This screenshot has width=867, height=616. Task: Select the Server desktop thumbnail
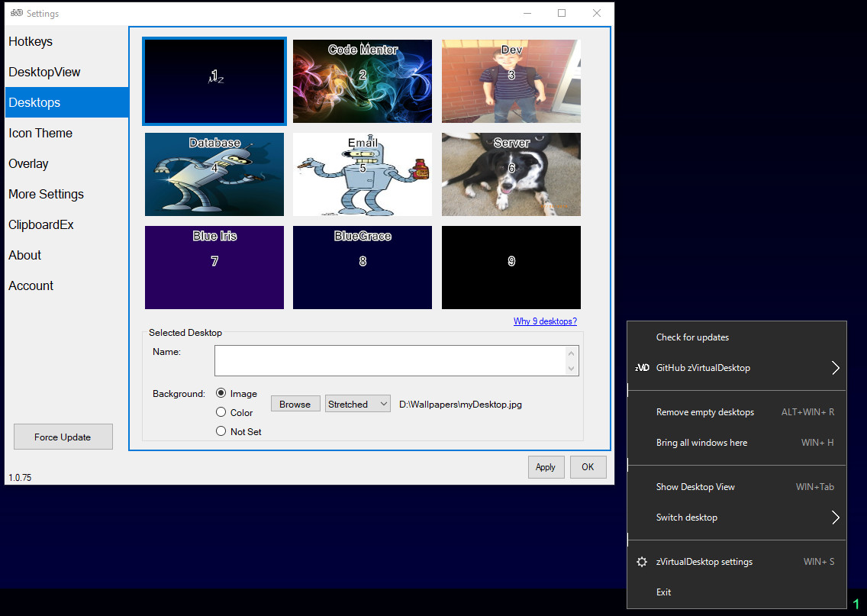[511, 174]
